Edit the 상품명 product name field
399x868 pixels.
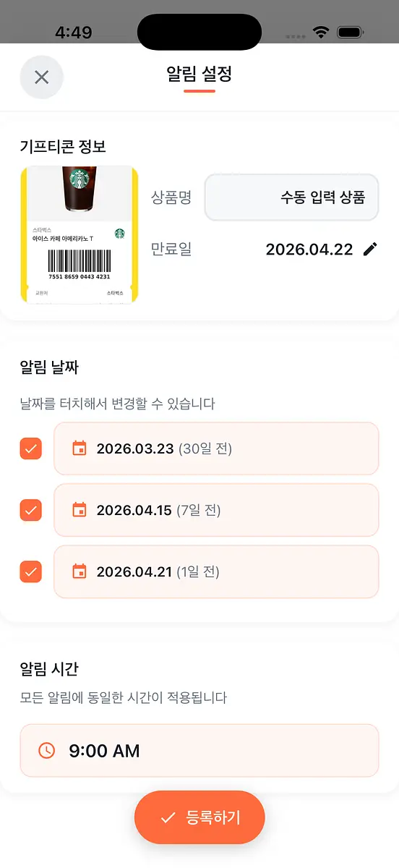[292, 197]
